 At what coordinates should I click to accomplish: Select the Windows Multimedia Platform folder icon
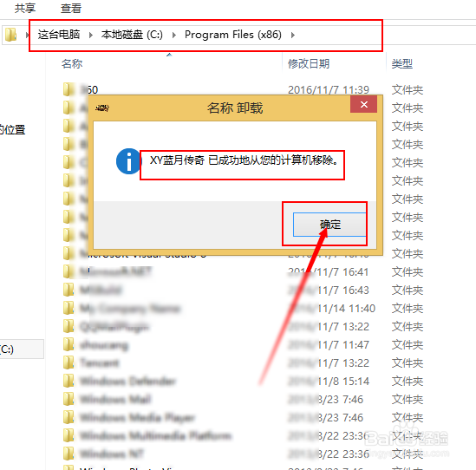point(68,435)
